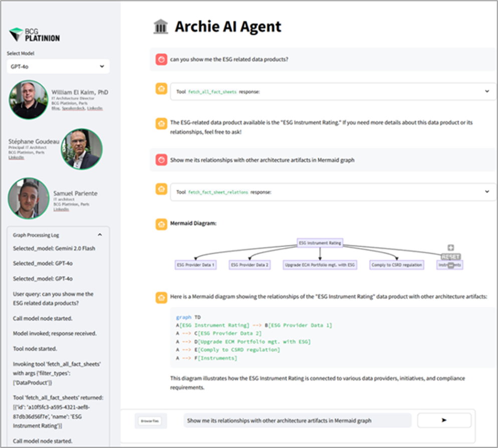498x448 pixels.
Task: Open the Select Model dropdown showing GPT-4o
Action: click(58, 66)
